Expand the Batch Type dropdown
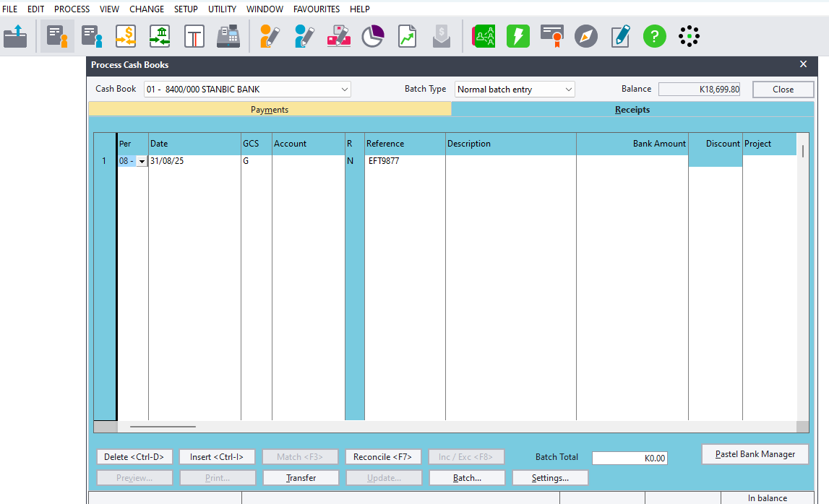Viewport: 829px width, 504px height. 568,90
